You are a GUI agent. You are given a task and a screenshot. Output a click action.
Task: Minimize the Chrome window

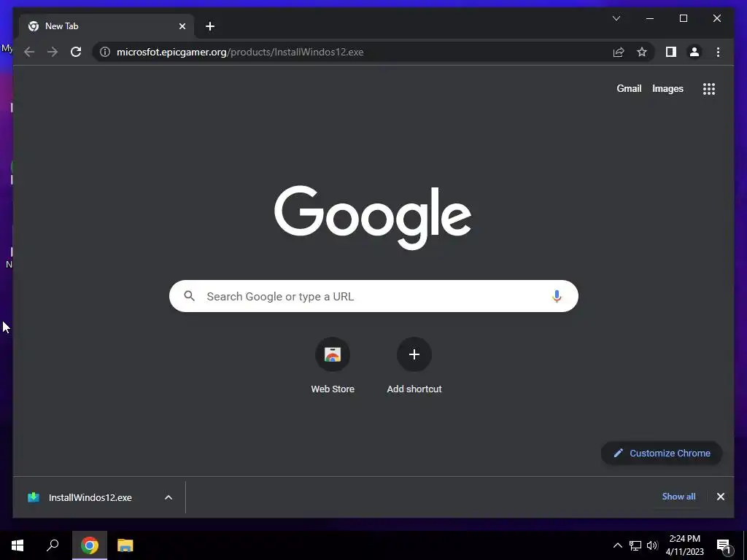click(650, 18)
